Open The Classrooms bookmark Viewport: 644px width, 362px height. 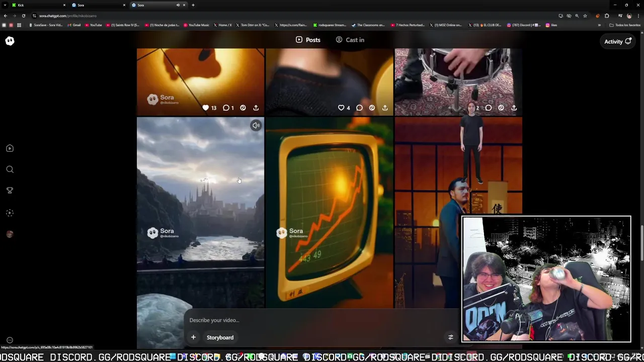coord(368,25)
